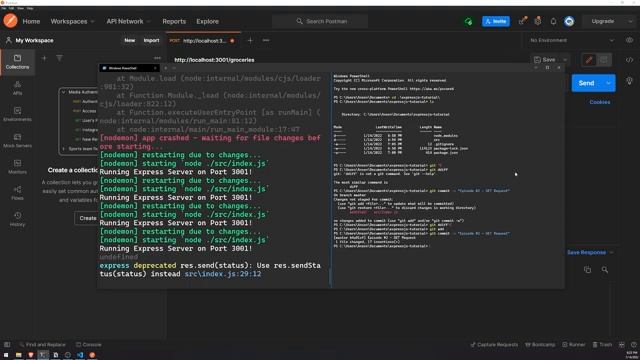Screen dimensions: 640x360
Task: Open the History sidebar panel
Action: 17,219
